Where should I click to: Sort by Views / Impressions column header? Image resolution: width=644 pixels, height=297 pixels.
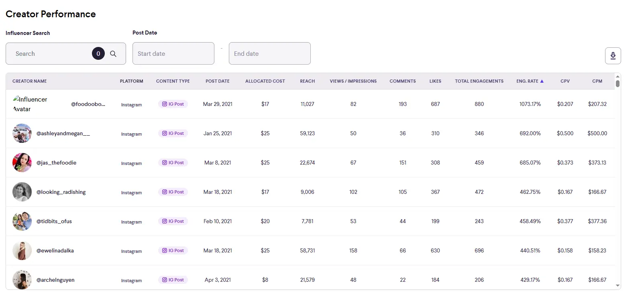pos(353,81)
